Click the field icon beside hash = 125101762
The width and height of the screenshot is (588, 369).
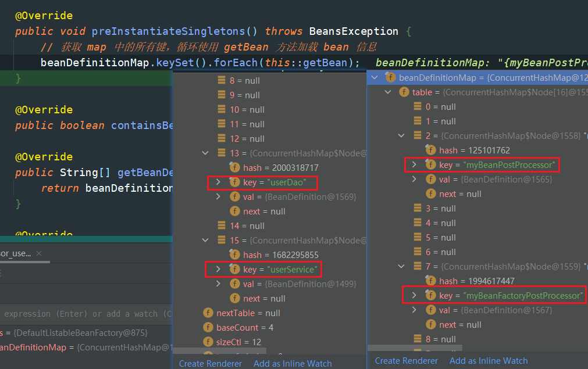tap(431, 151)
